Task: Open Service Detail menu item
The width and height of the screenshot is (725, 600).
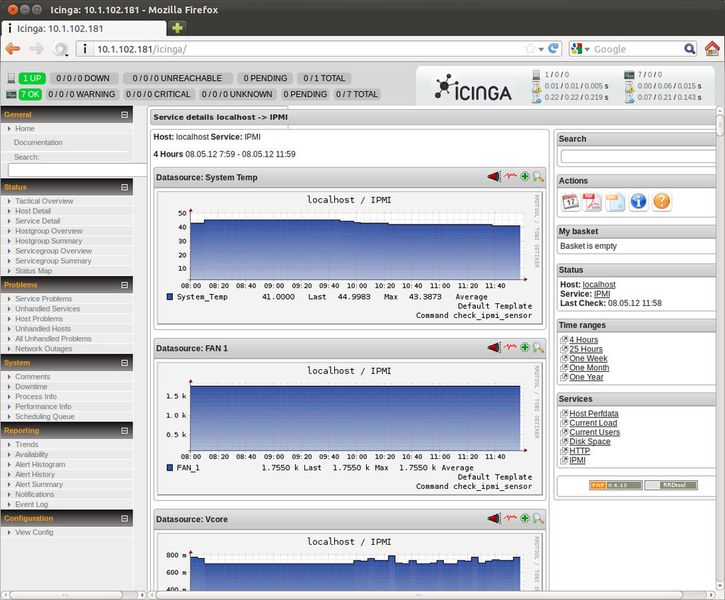Action: coord(37,221)
